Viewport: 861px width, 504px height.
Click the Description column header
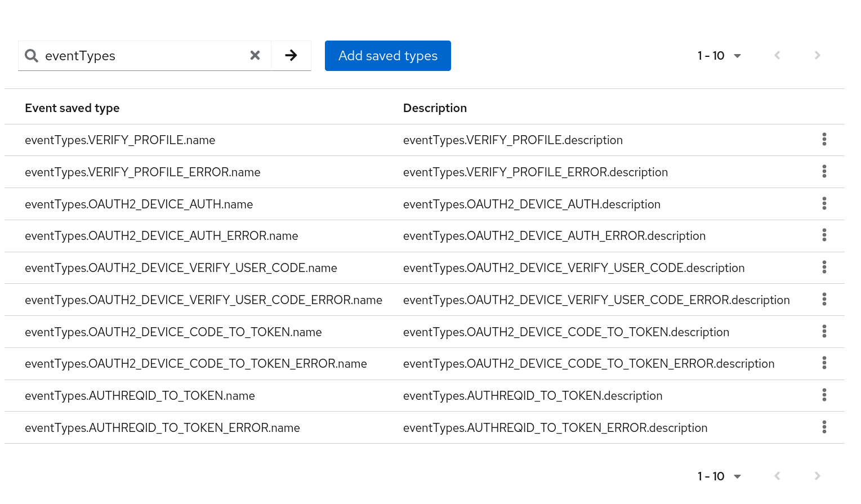coord(435,108)
